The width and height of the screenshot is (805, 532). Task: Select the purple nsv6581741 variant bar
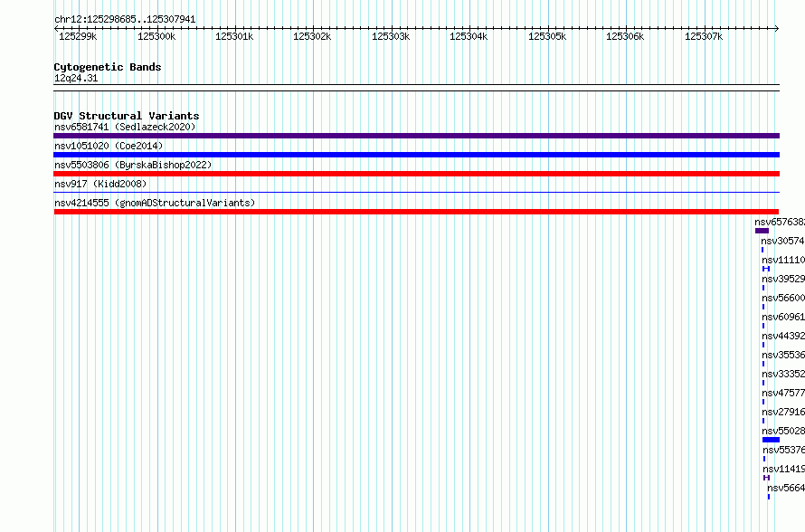(416, 136)
